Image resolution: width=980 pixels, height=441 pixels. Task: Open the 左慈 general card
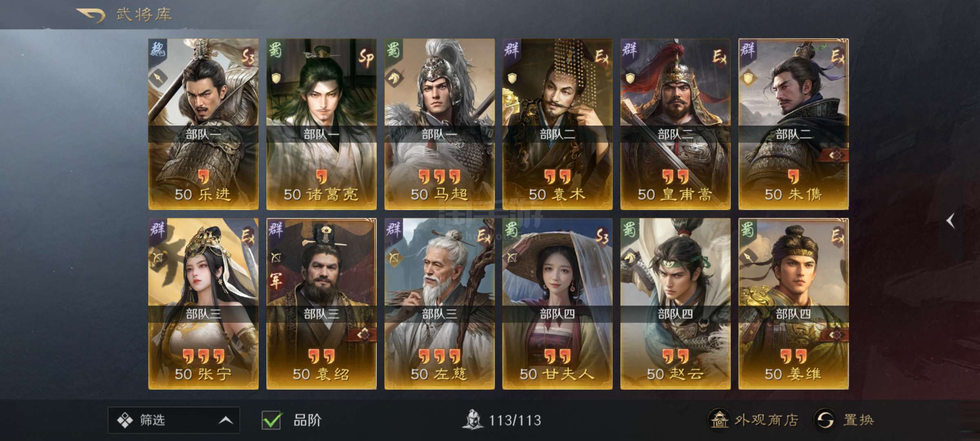coord(439,304)
